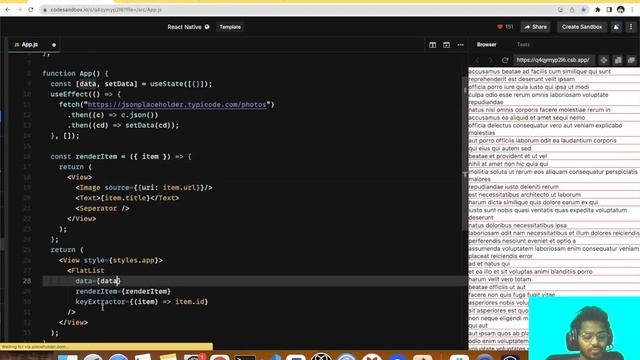Open preview in new window icon
Screen dimensions: 640x360
[x=631, y=60]
